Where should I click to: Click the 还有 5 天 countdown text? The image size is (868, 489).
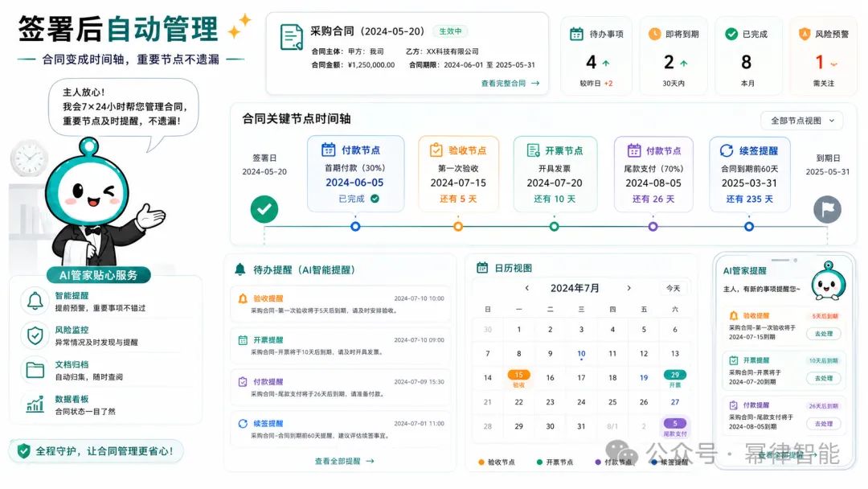[x=458, y=199]
